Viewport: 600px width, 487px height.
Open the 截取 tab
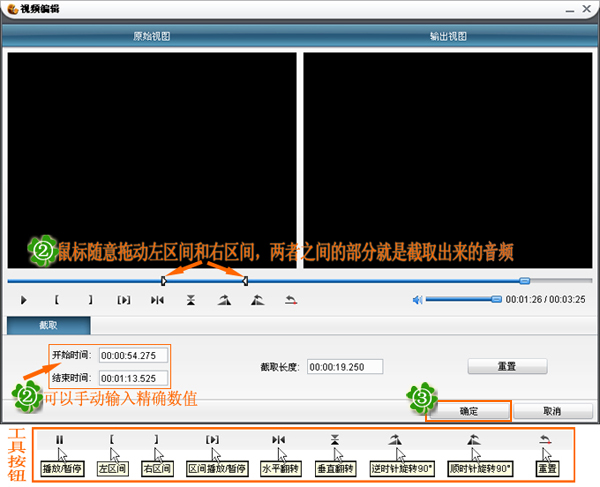pos(49,325)
